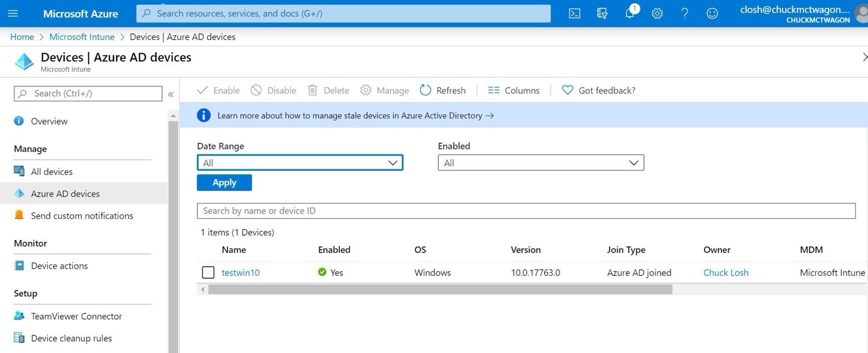
Task: Open the Date Range dropdown
Action: (300, 163)
